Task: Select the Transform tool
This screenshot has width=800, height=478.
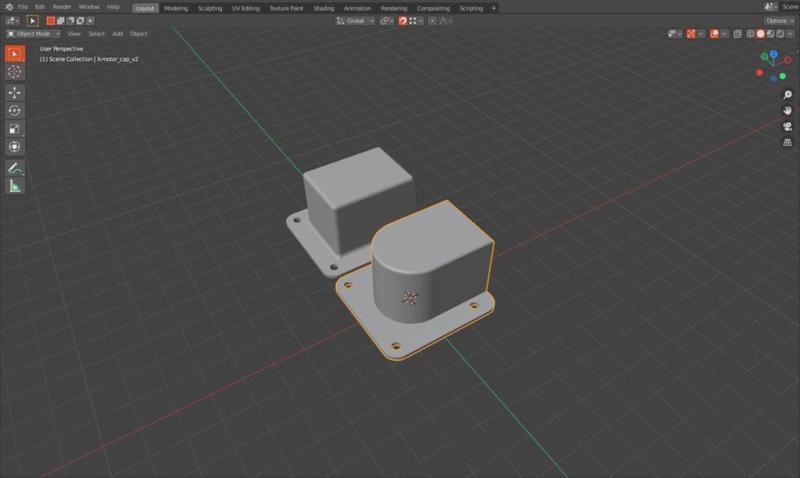Action: pos(15,147)
